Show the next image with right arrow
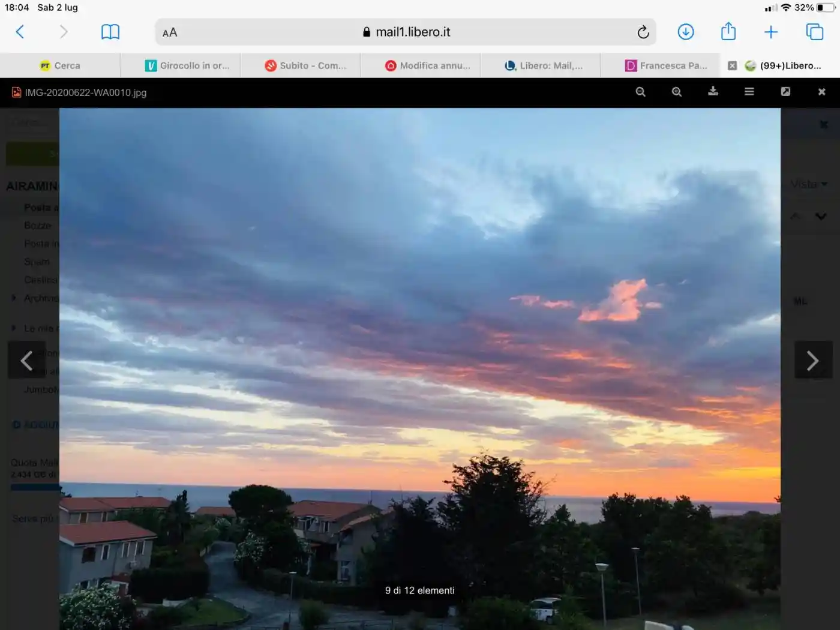This screenshot has width=840, height=630. (812, 360)
